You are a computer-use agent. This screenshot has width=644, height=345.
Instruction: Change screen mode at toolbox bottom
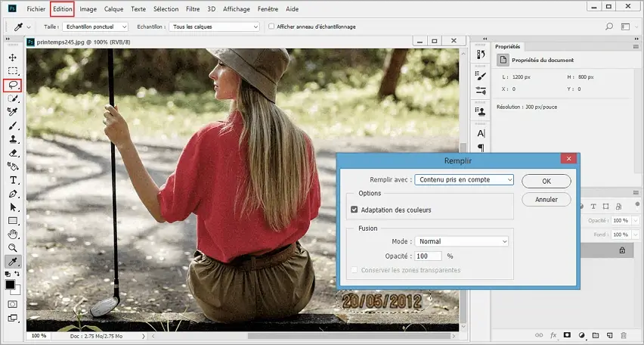tap(13, 318)
